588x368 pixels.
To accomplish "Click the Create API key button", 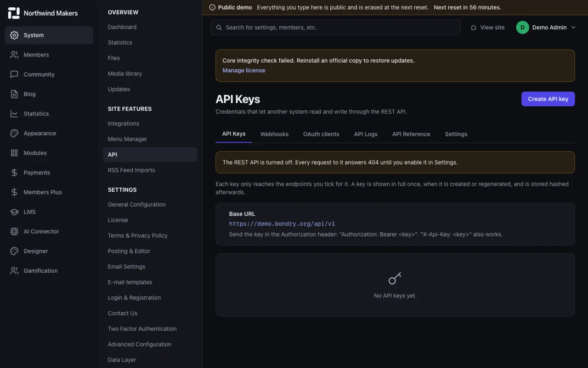I will point(548,99).
